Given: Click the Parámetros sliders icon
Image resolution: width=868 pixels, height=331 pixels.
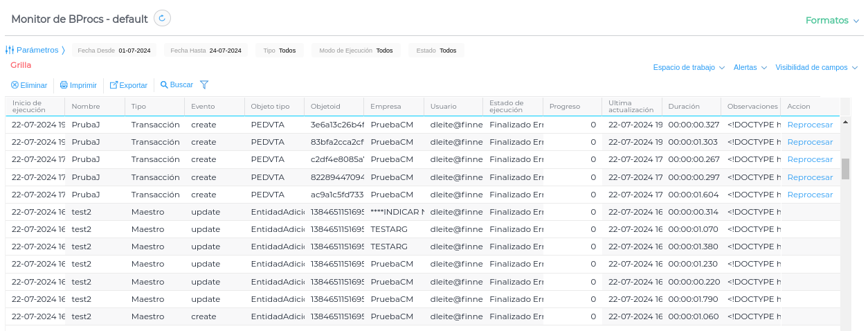Looking at the screenshot, I should 10,50.
